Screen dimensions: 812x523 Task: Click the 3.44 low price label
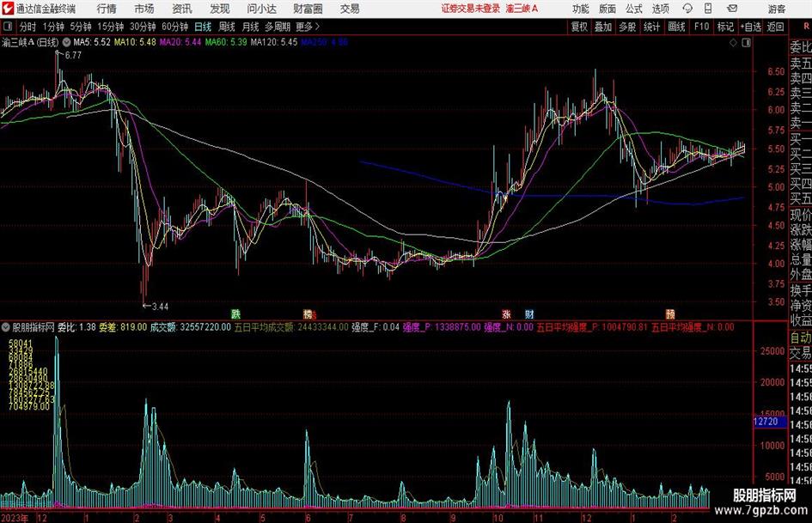(x=160, y=307)
